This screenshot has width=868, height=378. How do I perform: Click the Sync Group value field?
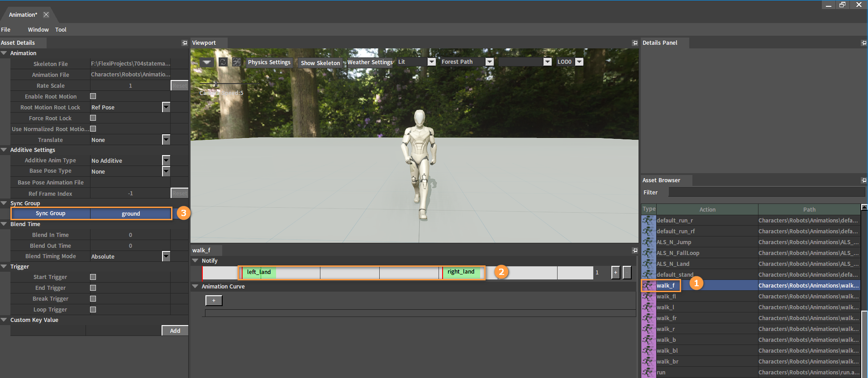131,213
